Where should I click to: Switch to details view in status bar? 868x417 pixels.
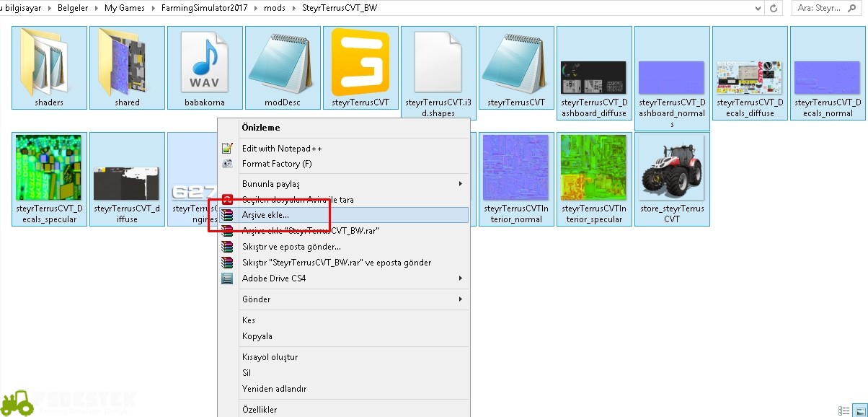[843, 410]
